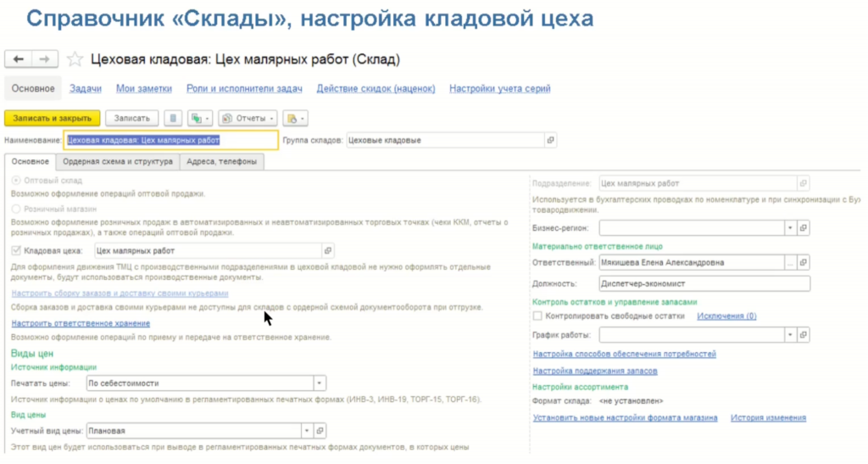
Task: Click the Учетный вид цены field value
Action: coord(194,431)
